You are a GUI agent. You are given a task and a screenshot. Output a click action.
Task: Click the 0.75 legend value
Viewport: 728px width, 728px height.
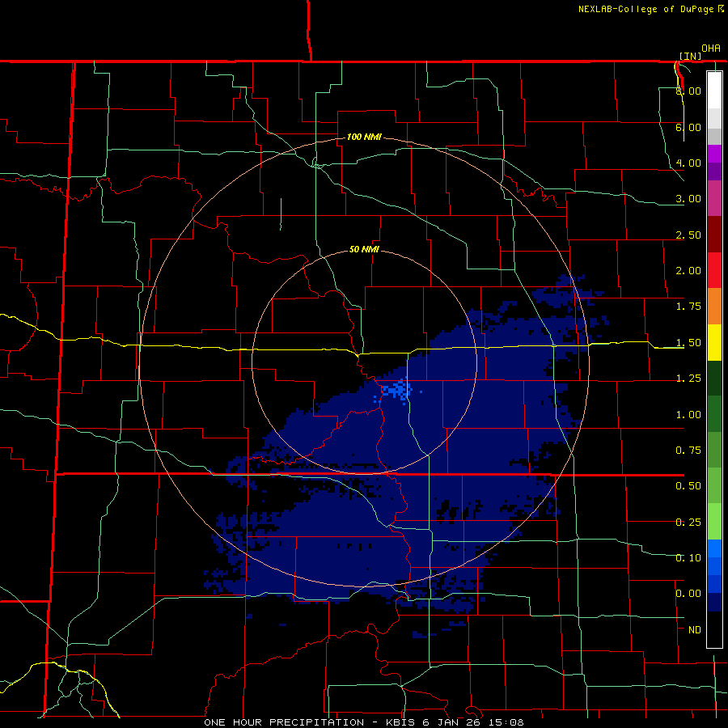(688, 451)
